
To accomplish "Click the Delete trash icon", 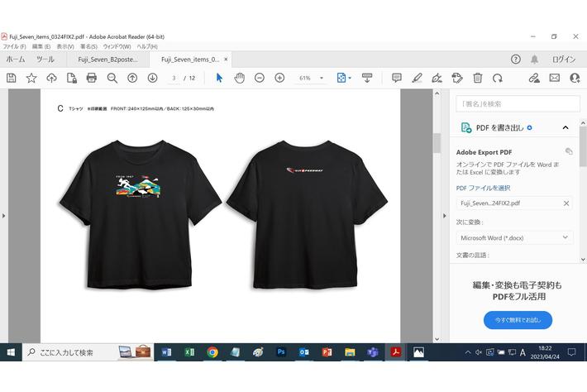I will tap(477, 78).
